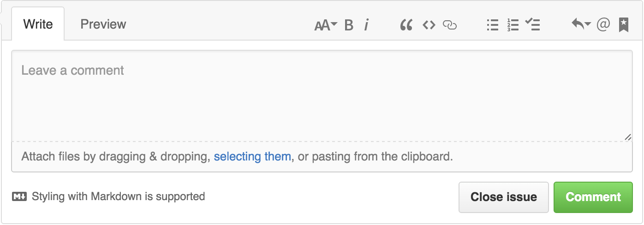Image resolution: width=644 pixels, height=225 pixels.
Task: Apply bold formatting
Action: pos(349,25)
